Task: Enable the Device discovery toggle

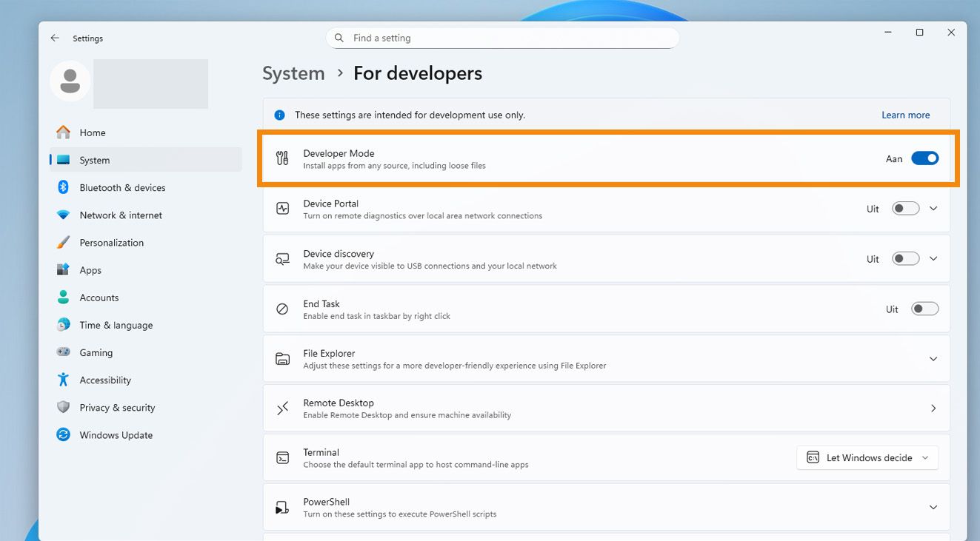Action: pos(906,259)
